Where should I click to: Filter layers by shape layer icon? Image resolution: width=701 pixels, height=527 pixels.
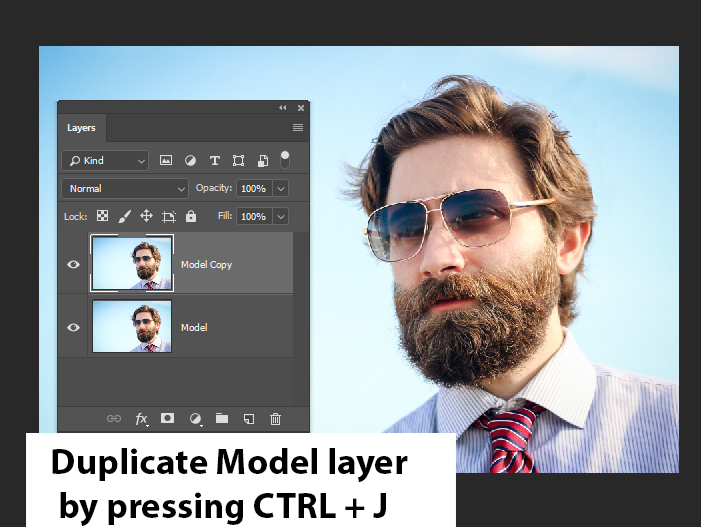(238, 160)
